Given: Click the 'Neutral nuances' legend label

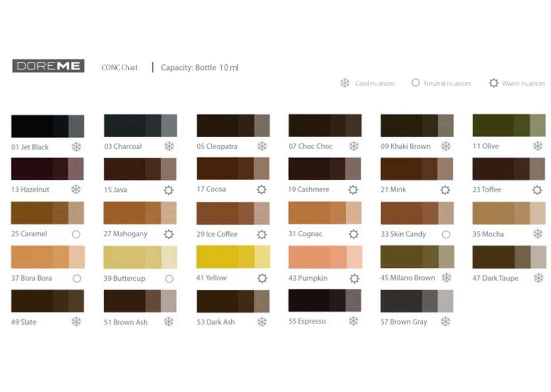Looking at the screenshot, I should click(x=447, y=84).
